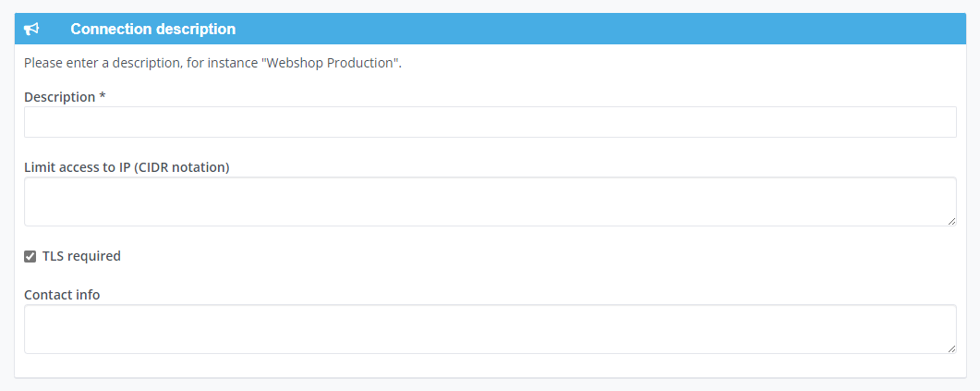
Task: Focus the Limit access to IP textarea
Action: coord(490,202)
